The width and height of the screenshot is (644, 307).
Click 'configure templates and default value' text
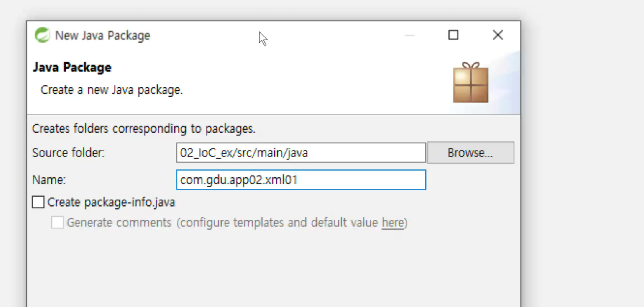(279, 222)
